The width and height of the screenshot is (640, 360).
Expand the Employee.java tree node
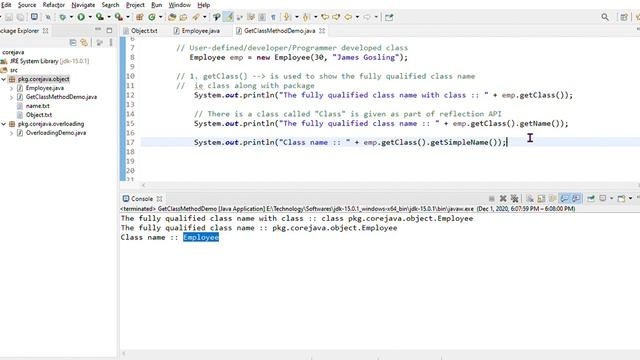tap(11, 88)
